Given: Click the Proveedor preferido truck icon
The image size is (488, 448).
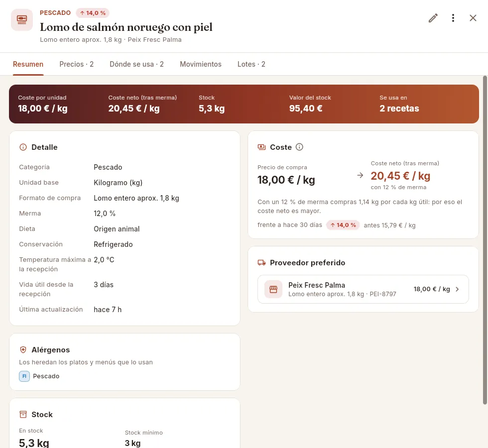Looking at the screenshot, I should tap(261, 263).
